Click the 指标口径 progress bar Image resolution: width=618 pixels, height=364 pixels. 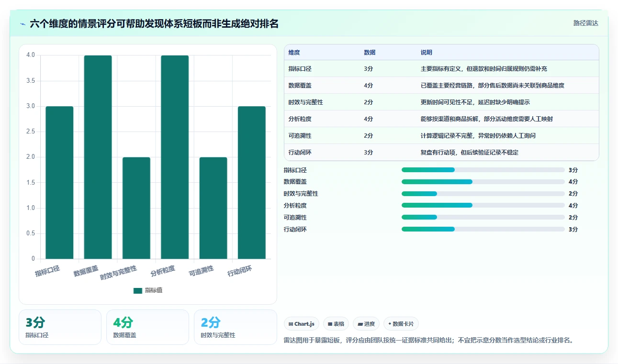click(x=483, y=170)
